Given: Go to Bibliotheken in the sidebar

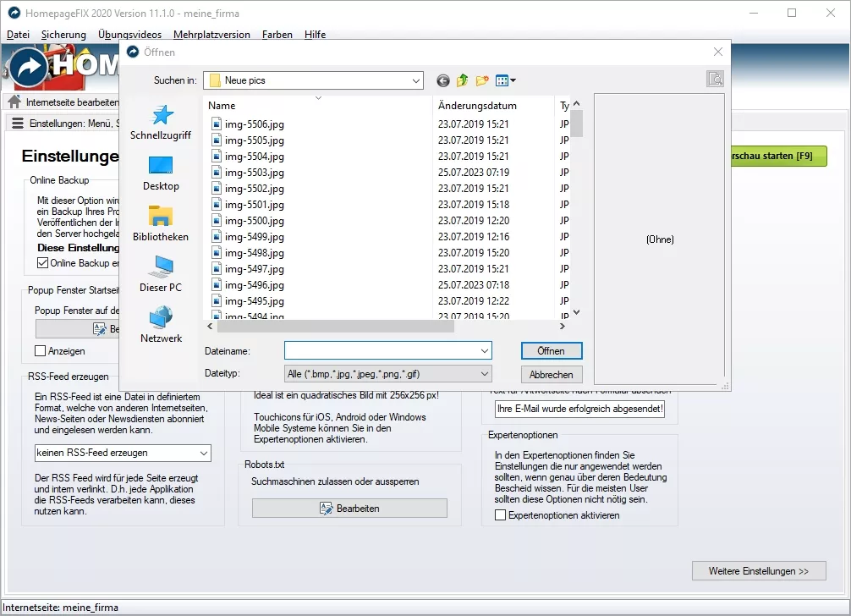Looking at the screenshot, I should [x=161, y=223].
